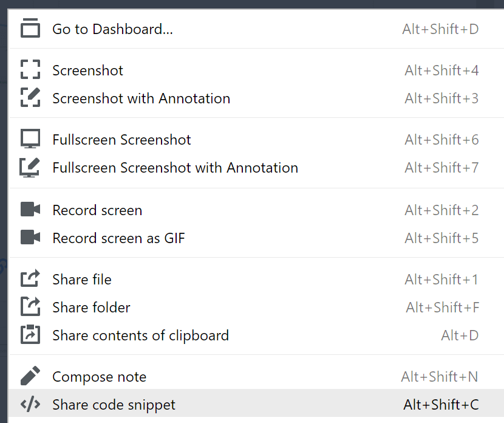The image size is (504, 423).
Task: Click the Alt+Shift+C shortcut label
Action: [x=441, y=405]
